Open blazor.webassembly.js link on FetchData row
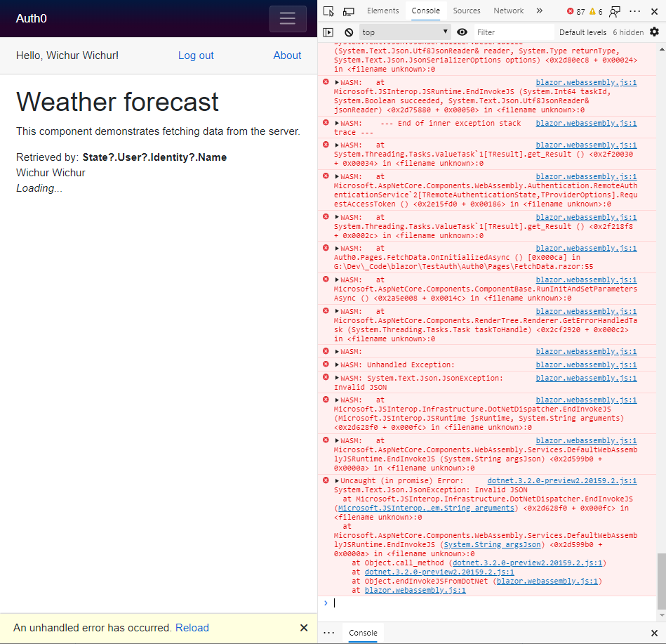 (x=586, y=248)
